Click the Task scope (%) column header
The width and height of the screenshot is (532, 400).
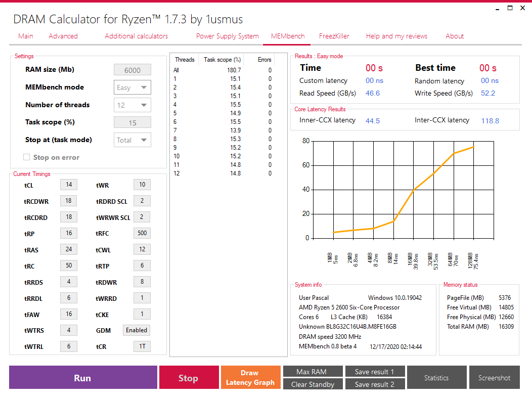[x=222, y=59]
